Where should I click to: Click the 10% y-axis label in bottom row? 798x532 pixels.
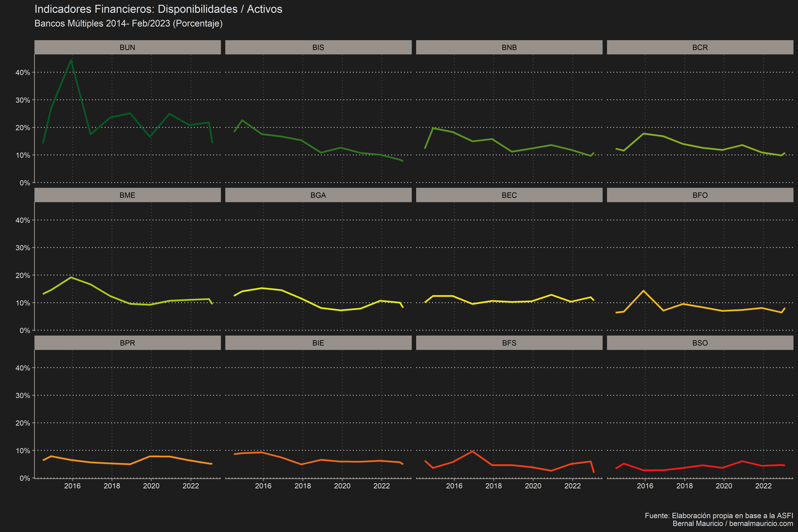pyautogui.click(x=23, y=451)
